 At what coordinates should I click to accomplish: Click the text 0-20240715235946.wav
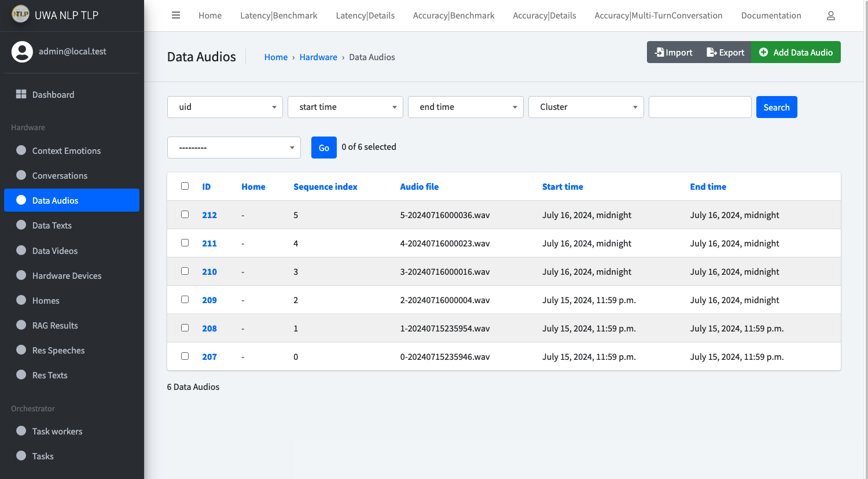point(445,357)
